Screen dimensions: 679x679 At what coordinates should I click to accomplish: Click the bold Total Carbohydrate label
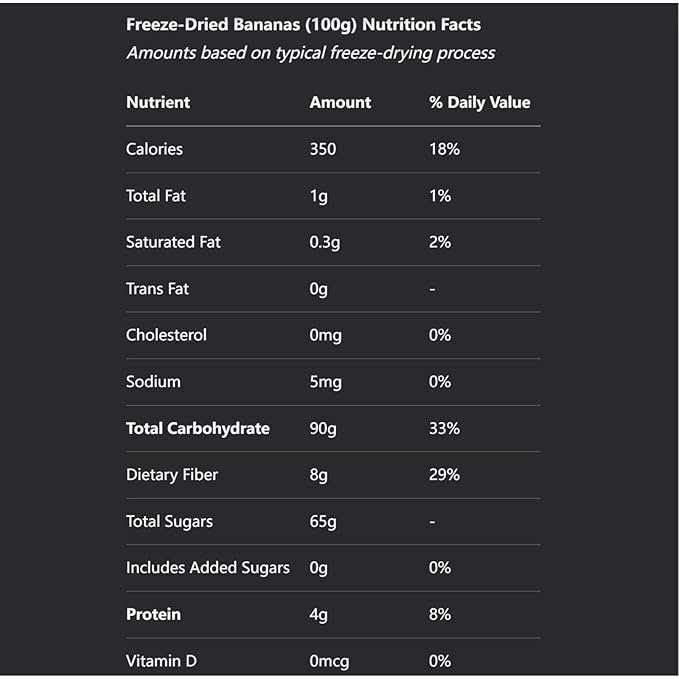tap(198, 428)
